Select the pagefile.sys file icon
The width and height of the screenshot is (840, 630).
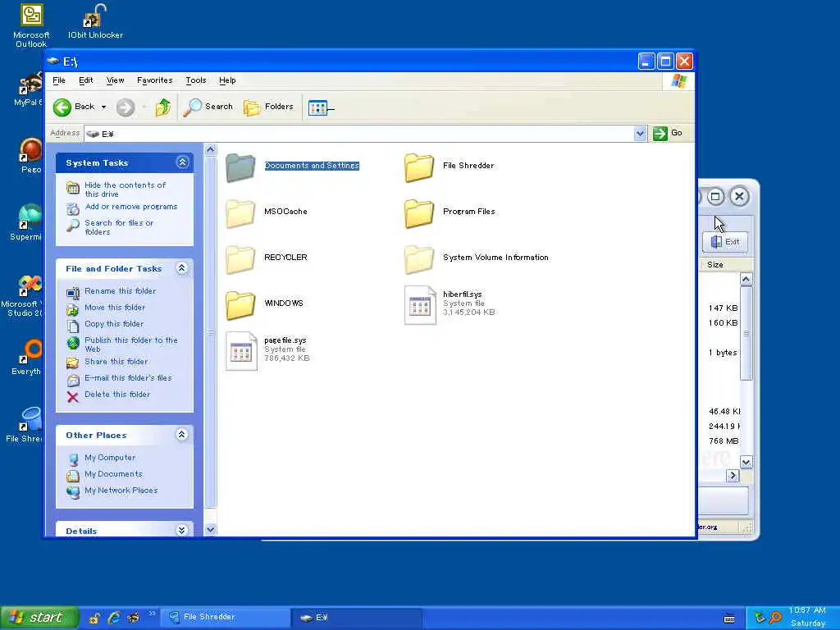click(241, 351)
